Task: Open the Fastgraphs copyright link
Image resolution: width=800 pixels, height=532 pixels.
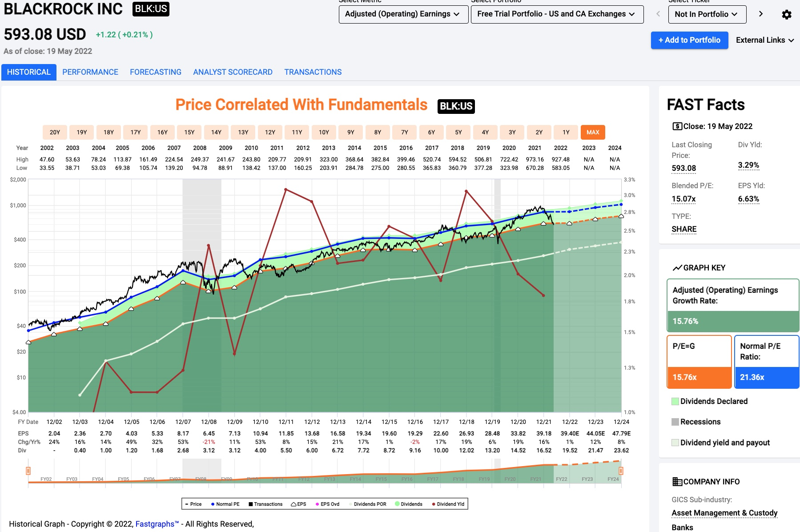Action: (x=157, y=524)
